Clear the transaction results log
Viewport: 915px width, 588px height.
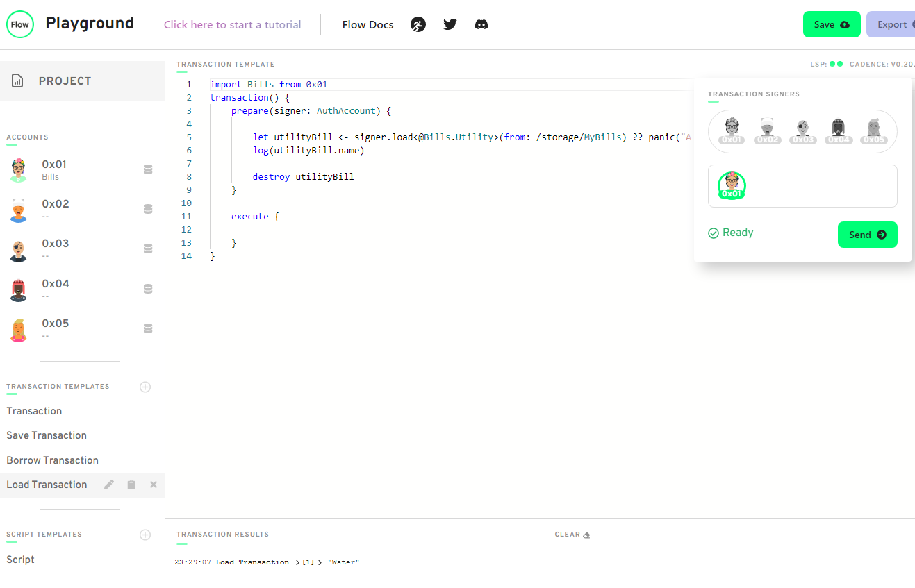[x=572, y=535]
